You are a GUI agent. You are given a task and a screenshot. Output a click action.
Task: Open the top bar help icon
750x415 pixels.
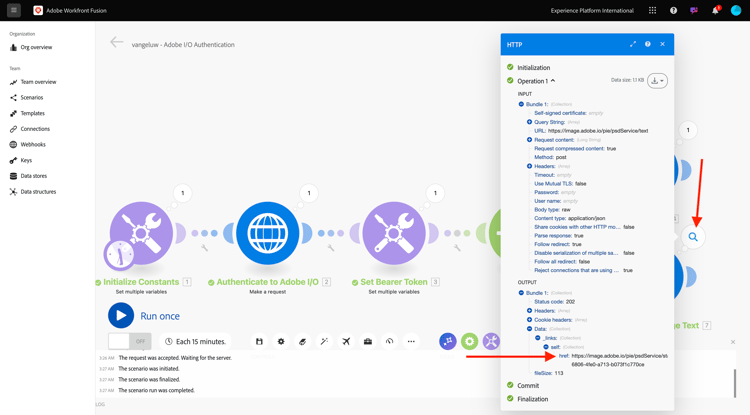point(673,10)
